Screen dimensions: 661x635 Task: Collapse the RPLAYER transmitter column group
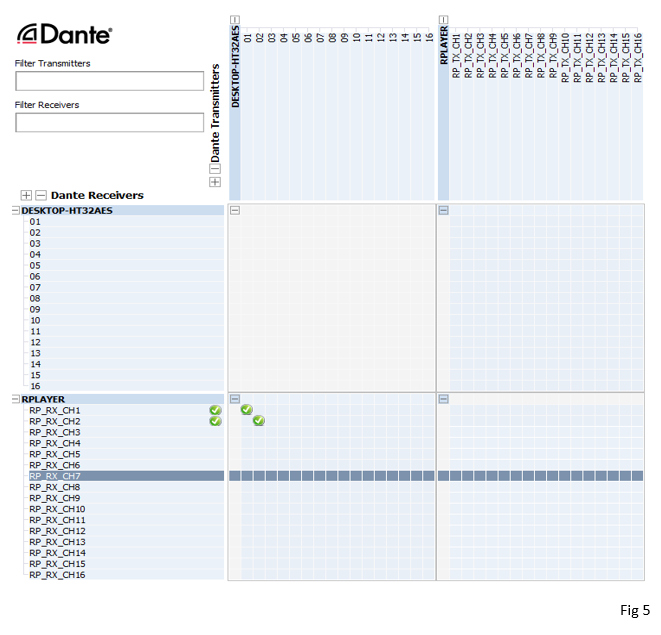pos(443,20)
